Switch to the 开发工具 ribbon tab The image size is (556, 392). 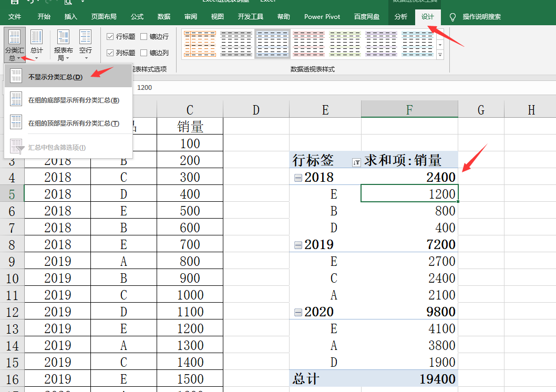(x=250, y=17)
